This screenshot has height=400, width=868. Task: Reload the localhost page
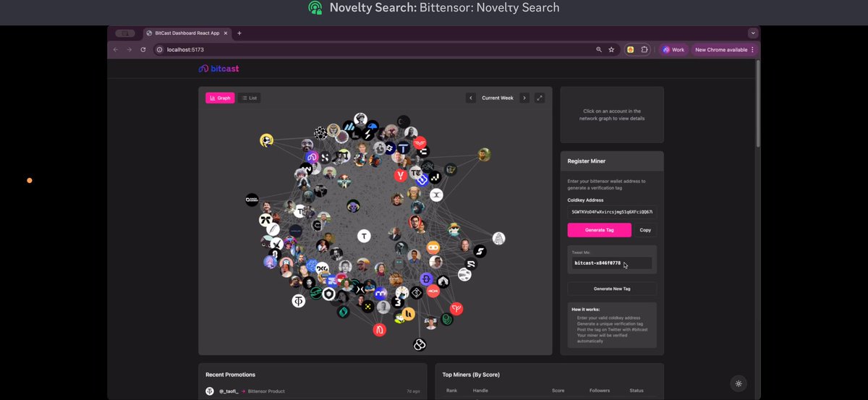143,49
